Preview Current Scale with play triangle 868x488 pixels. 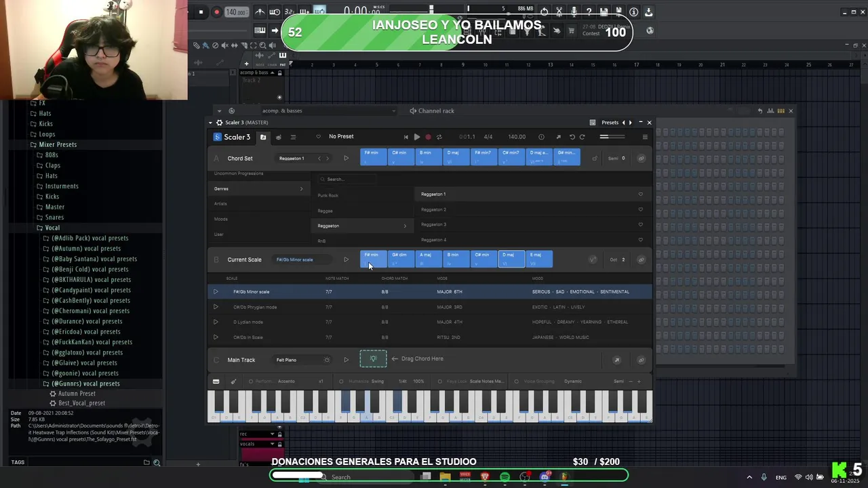pos(346,260)
